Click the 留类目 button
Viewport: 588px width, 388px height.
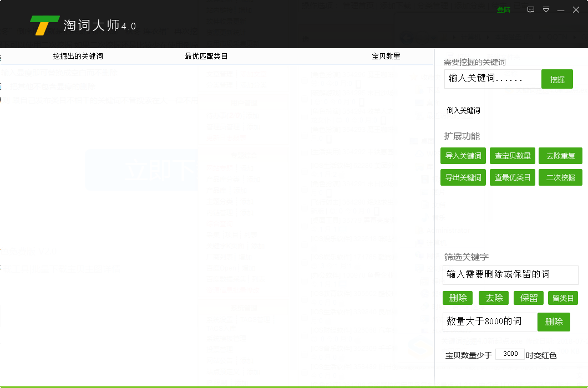pyautogui.click(x=563, y=298)
